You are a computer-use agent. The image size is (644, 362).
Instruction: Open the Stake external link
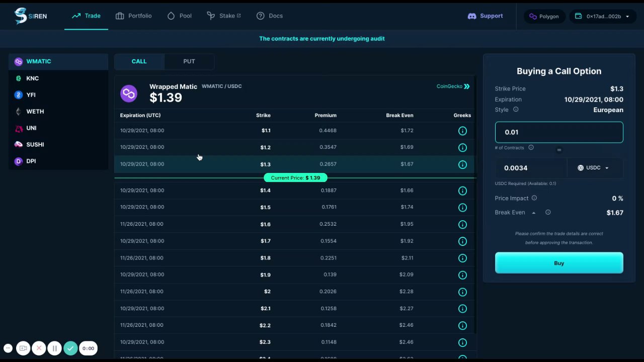224,16
